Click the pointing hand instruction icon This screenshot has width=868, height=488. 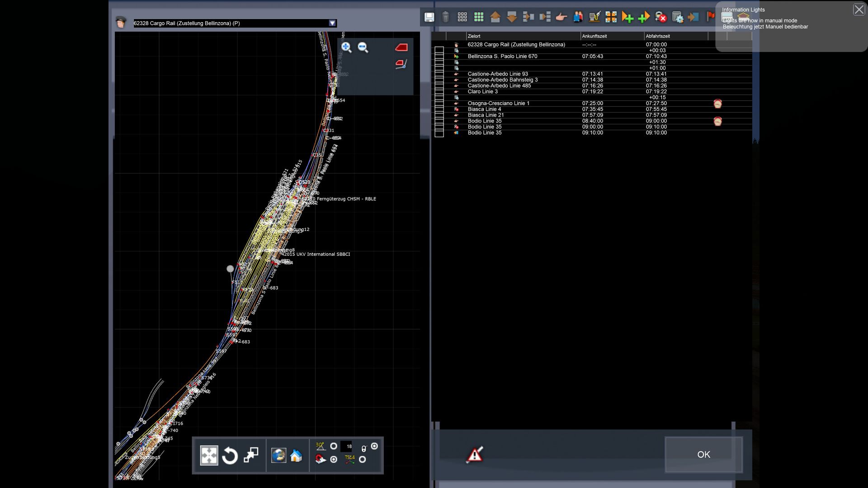point(561,17)
